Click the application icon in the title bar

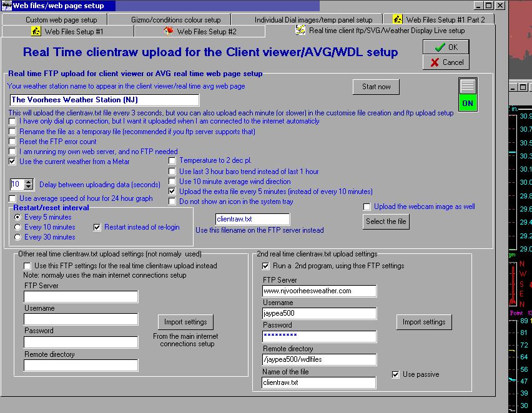pos(6,6)
